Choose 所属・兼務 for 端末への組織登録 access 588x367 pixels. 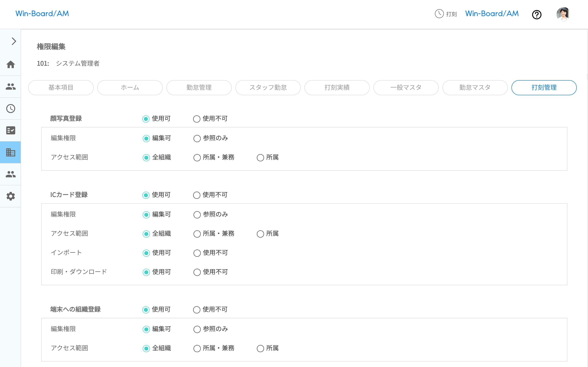pyautogui.click(x=197, y=349)
